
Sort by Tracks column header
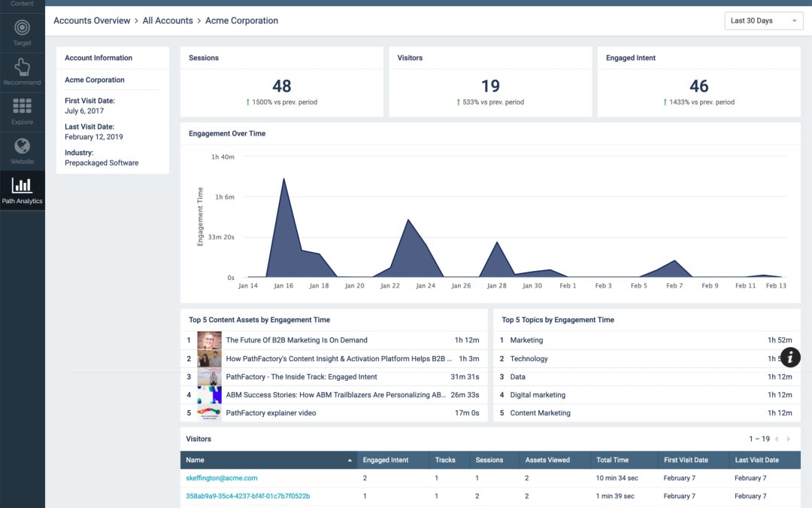click(445, 461)
